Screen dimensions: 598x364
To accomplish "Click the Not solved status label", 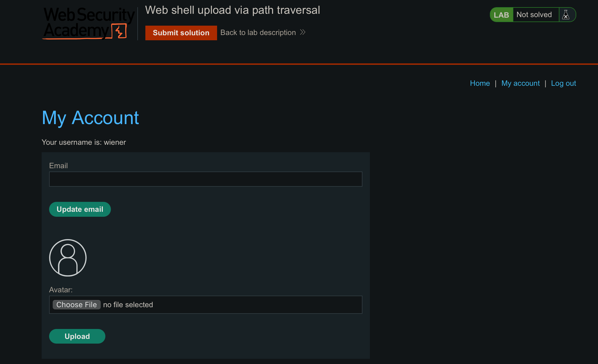I will (534, 15).
